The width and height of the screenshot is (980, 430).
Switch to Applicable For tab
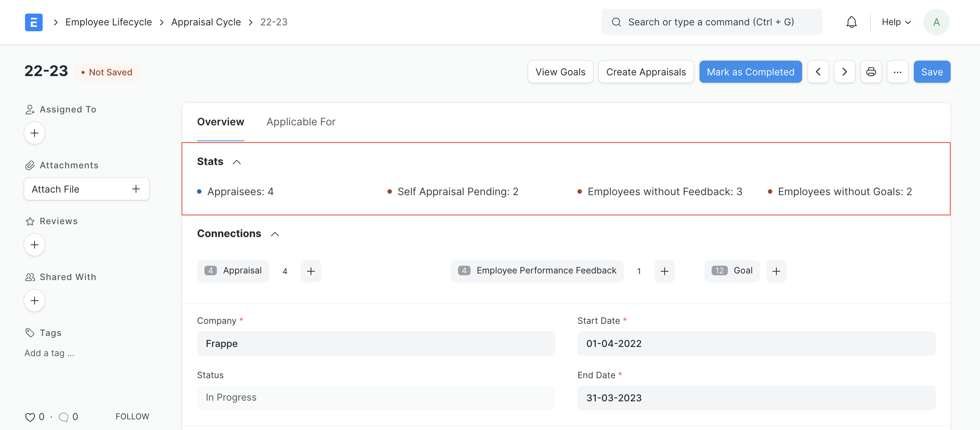tap(301, 122)
